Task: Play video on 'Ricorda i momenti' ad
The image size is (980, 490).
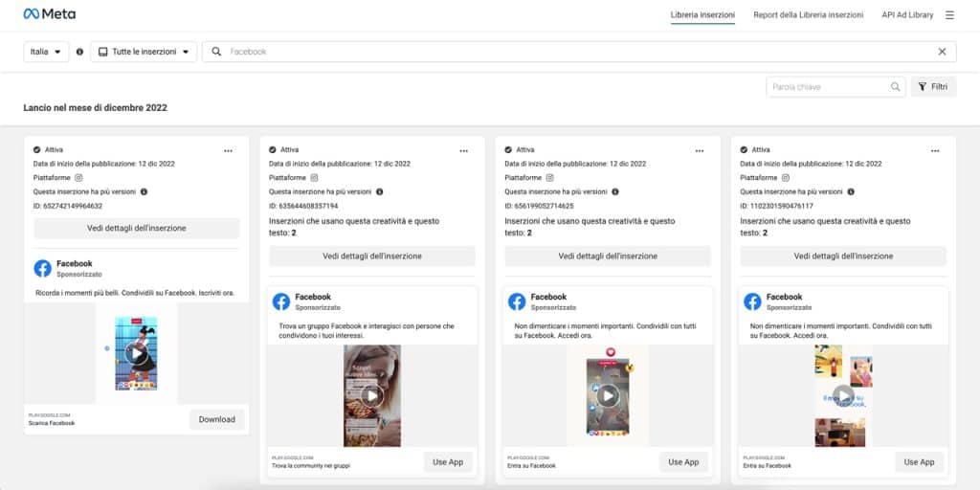Action: click(x=136, y=354)
